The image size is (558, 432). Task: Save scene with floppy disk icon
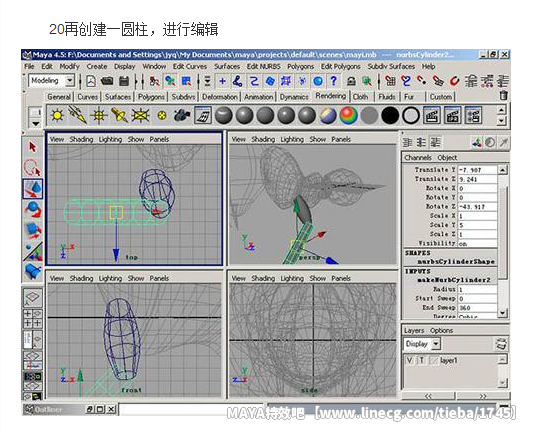(123, 81)
